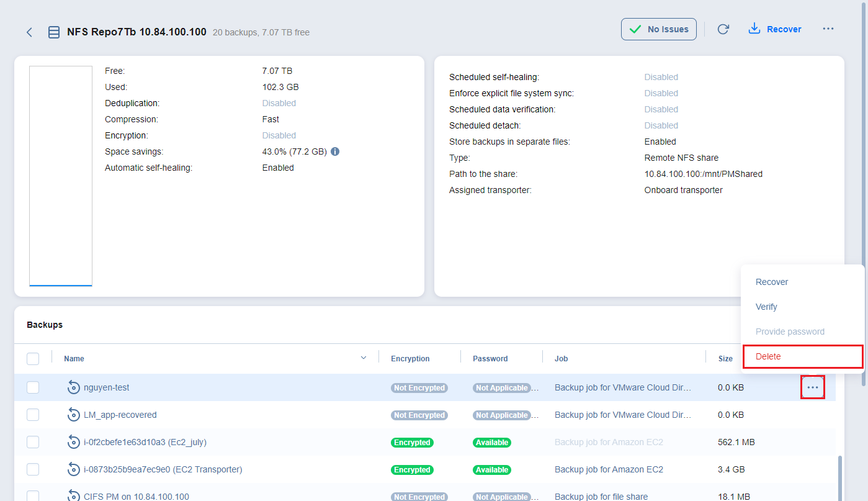Choose Recover in the context menu

coord(772,282)
